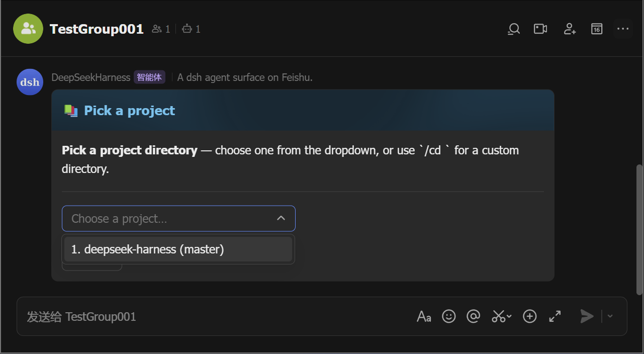This screenshot has width=644, height=354.
Task: Select 1. deepseek-harness (master) option
Action: (x=178, y=249)
